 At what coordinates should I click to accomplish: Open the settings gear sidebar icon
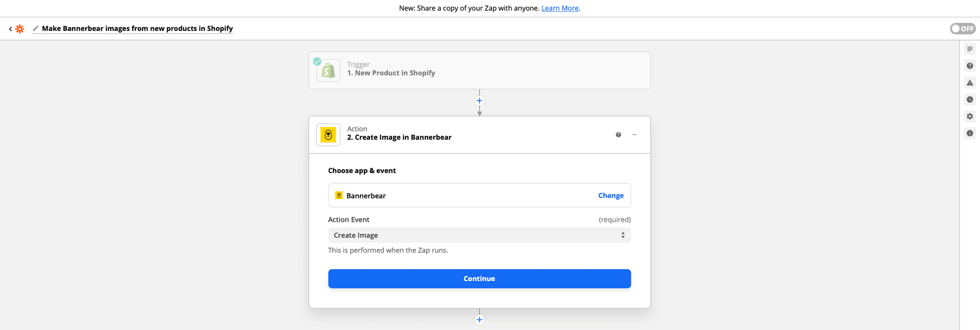(x=970, y=116)
